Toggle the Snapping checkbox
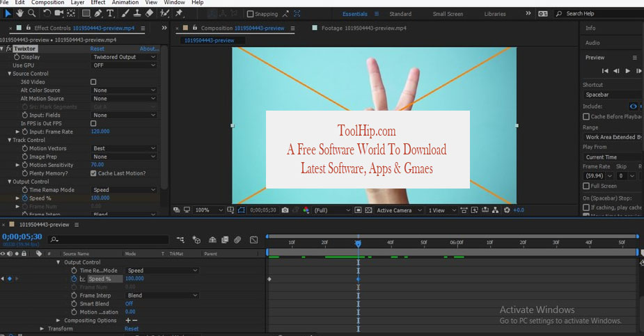 point(250,14)
